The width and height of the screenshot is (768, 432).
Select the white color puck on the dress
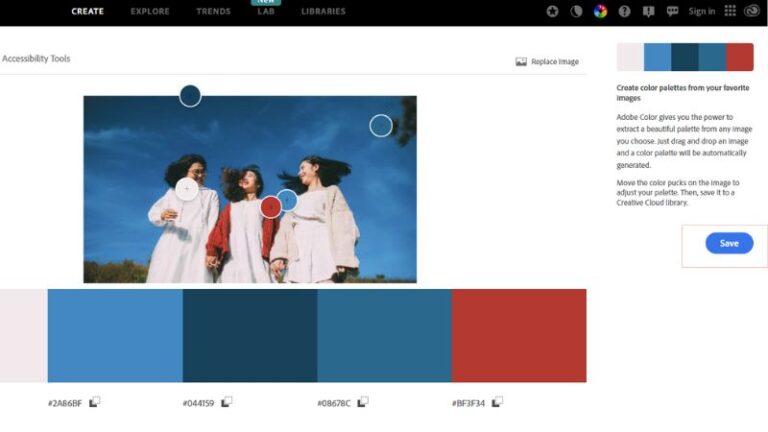click(x=187, y=189)
